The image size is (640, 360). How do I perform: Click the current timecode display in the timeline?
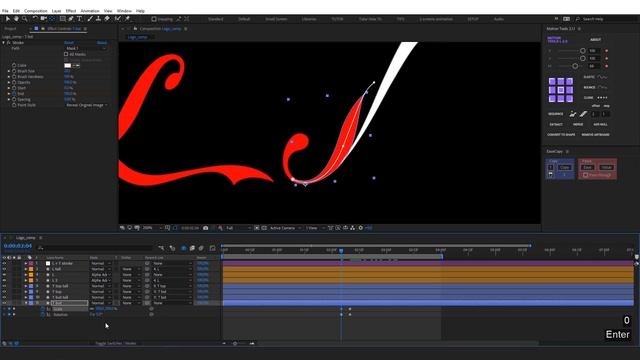[x=18, y=246]
